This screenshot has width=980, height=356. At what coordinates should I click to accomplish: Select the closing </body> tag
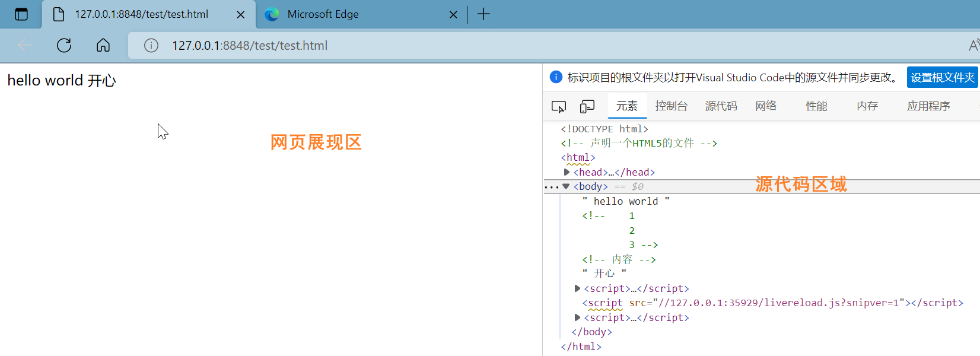592,332
